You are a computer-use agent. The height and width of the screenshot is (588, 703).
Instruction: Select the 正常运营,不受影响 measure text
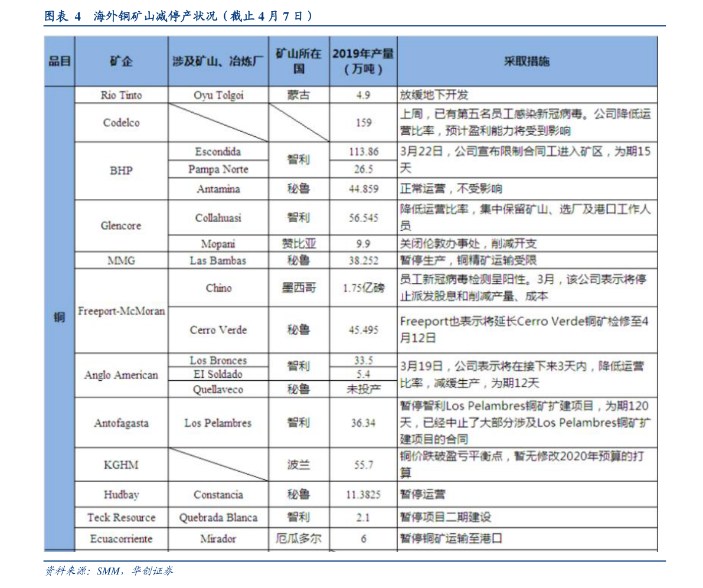451,189
